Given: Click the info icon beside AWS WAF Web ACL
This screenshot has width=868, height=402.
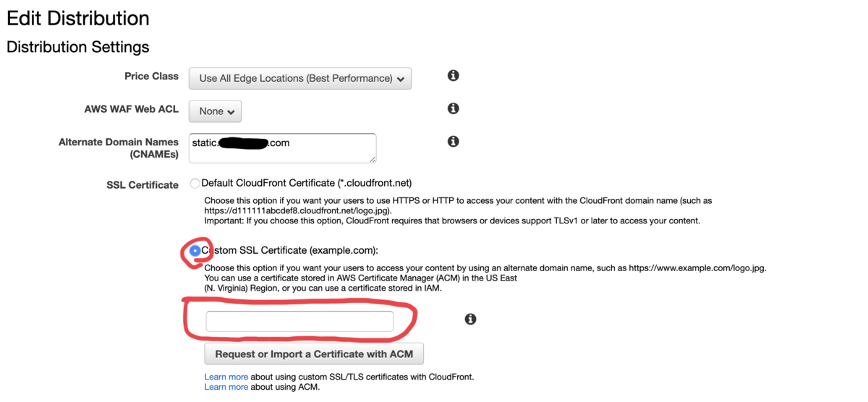Looking at the screenshot, I should click(454, 108).
